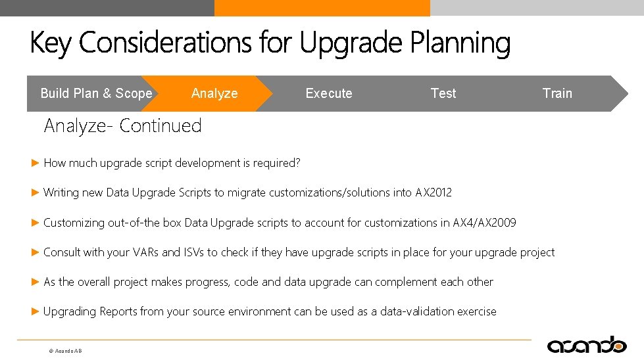This screenshot has height=362, width=644.
Task: Click the orange segment of top bar
Action: click(x=322, y=8)
